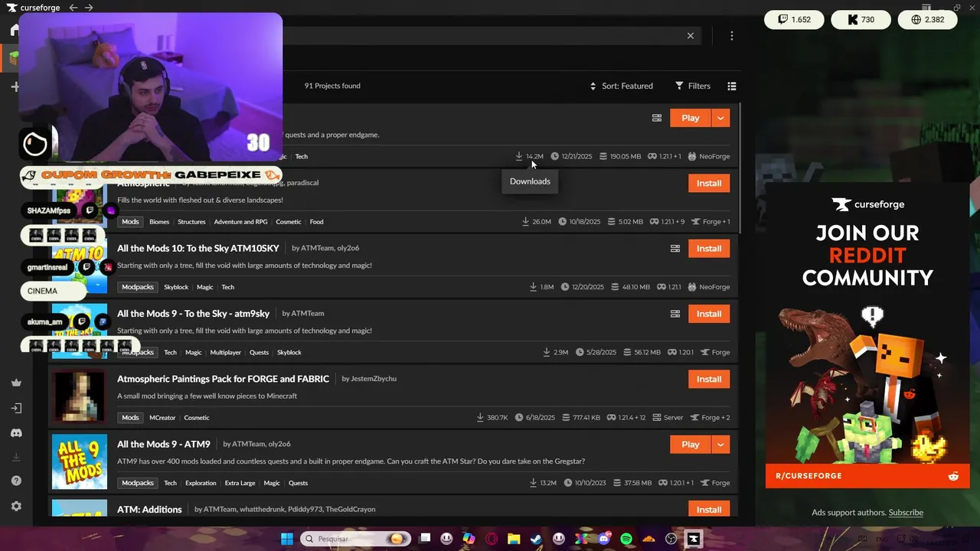Clear the search field with the X icon

coord(690,36)
